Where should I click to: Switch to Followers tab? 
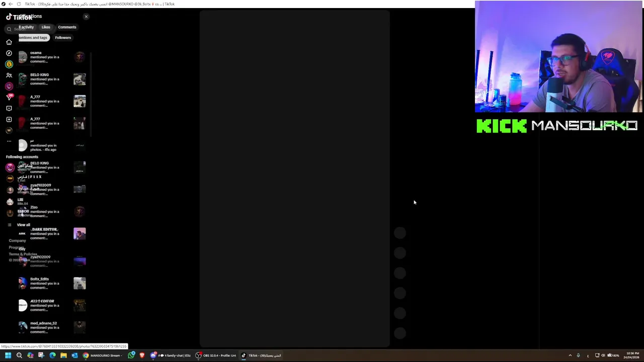click(63, 38)
